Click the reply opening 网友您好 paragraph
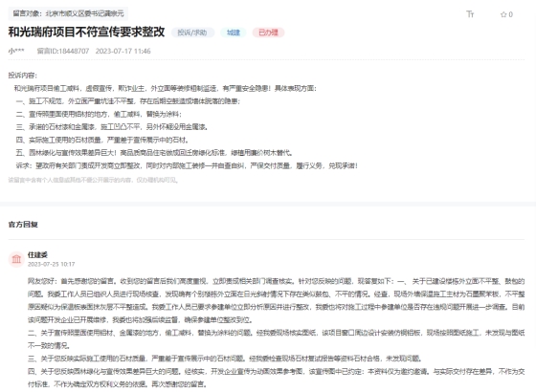This screenshot has height=392, width=536. pos(277,300)
